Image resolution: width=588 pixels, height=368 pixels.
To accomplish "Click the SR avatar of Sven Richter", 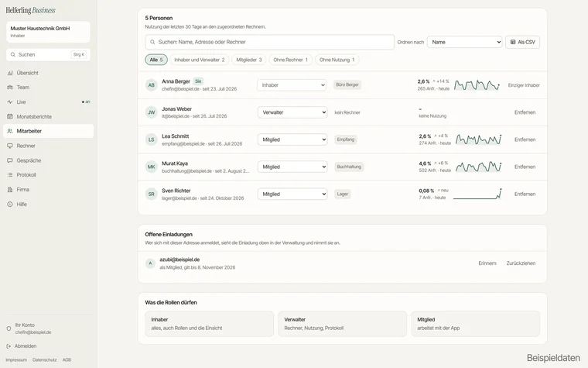I will point(151,194).
